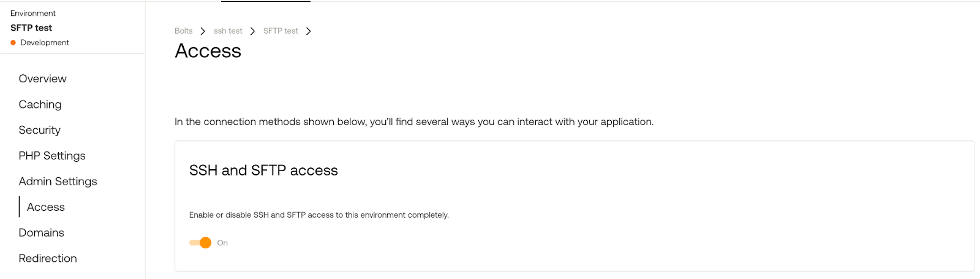Image resolution: width=980 pixels, height=279 pixels.
Task: Select the Access sub-item under Admin Settings
Action: click(45, 207)
